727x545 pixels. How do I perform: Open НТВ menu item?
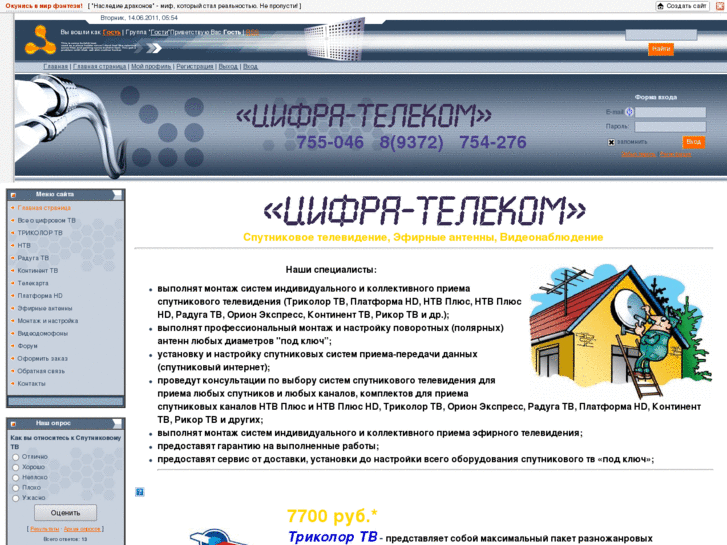24,245
